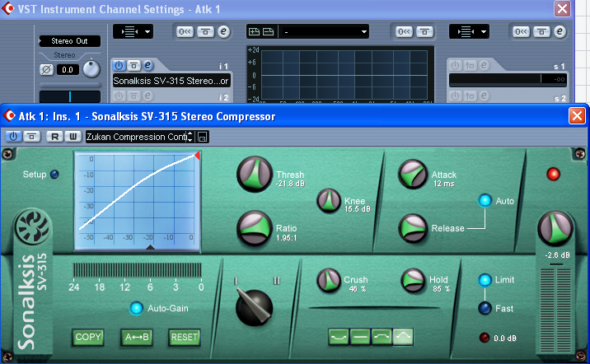590x364 pixels.
Task: Click send s1 level slider
Action: [508, 79]
